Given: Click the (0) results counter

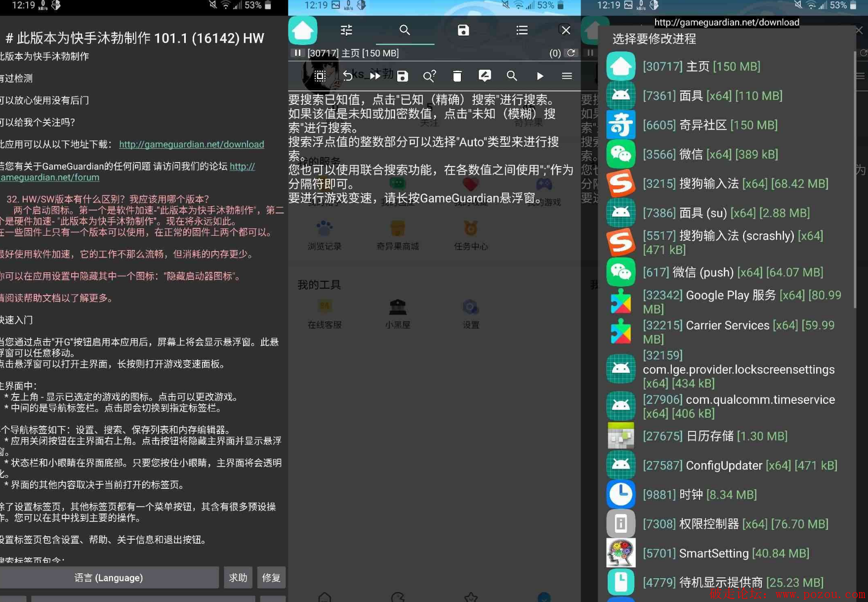Looking at the screenshot, I should tap(555, 53).
